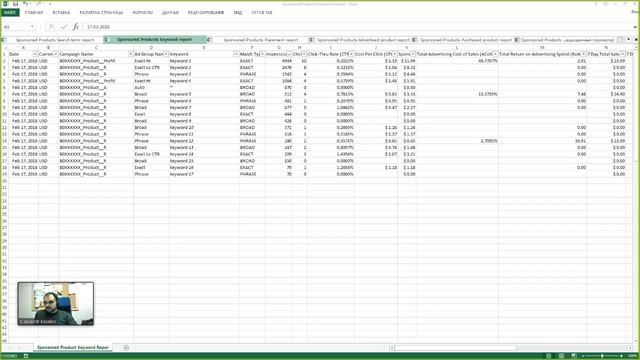Image resolution: width=640 pixels, height=360 pixels.
Task: Click the 36.91 RoAS value cell
Action: tap(542, 141)
